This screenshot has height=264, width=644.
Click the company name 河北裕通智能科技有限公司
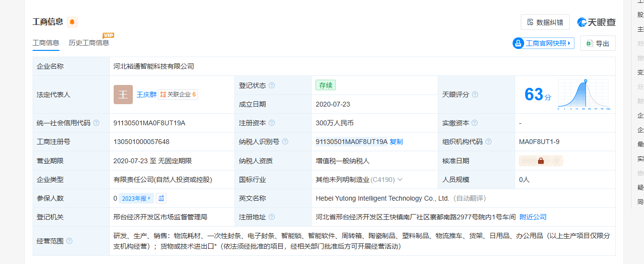pyautogui.click(x=153, y=66)
